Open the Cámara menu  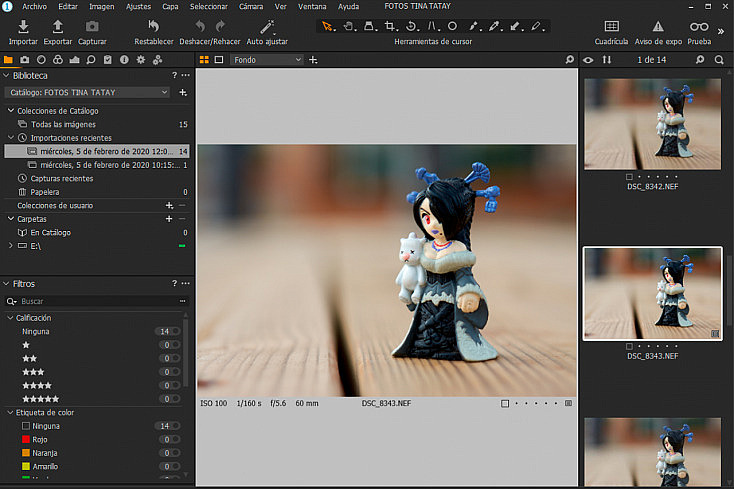(x=251, y=7)
